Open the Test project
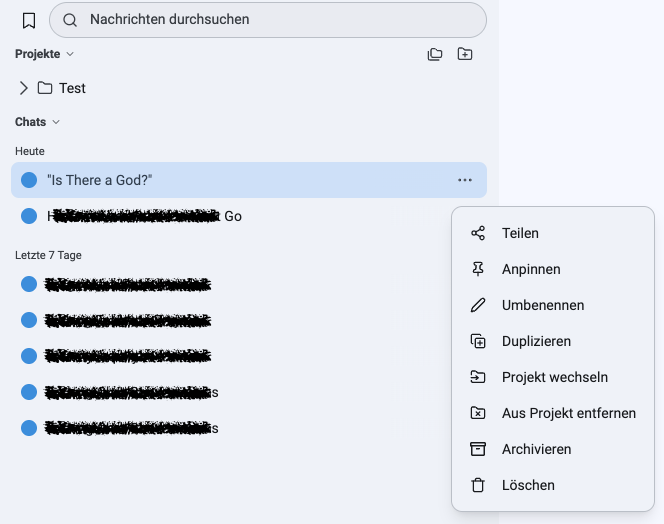Viewport: 664px width, 524px height. (x=72, y=88)
